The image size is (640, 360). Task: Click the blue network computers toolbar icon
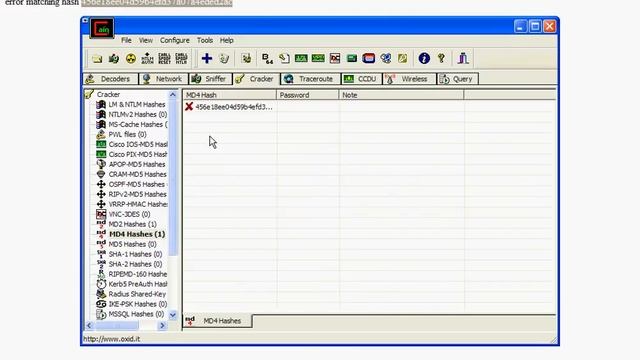[x=386, y=59]
